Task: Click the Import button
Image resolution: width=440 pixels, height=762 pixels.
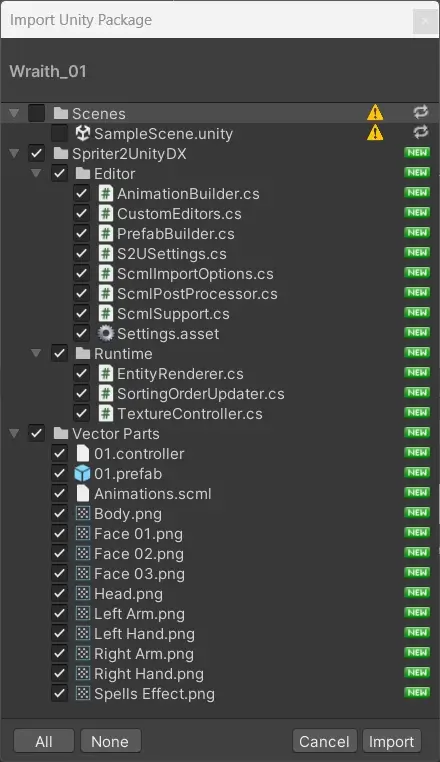Action: pos(391,742)
